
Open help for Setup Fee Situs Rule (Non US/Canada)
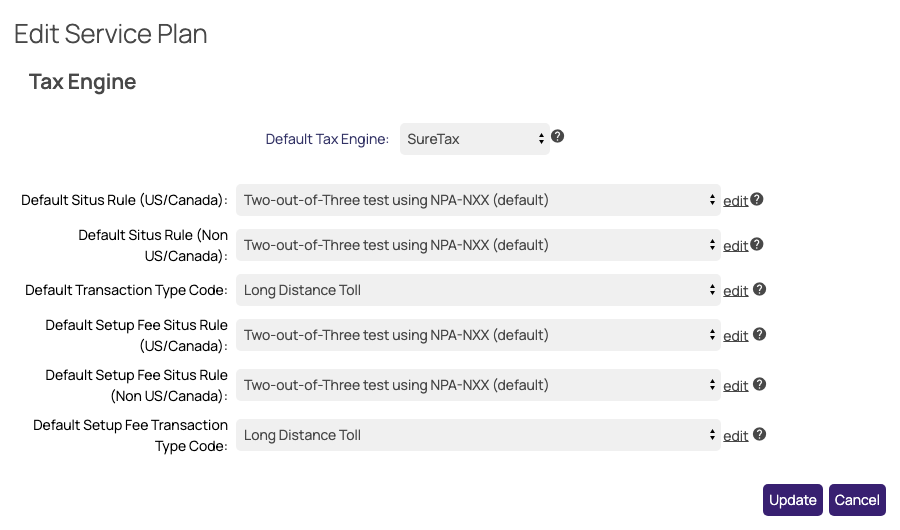pyautogui.click(x=759, y=384)
